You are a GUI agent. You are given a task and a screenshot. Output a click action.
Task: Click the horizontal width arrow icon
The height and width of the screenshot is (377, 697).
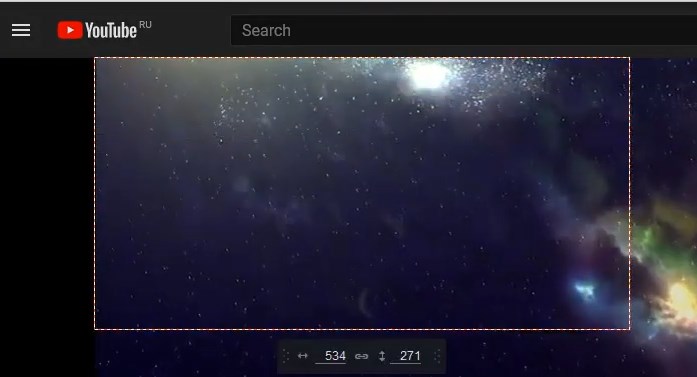pyautogui.click(x=303, y=356)
